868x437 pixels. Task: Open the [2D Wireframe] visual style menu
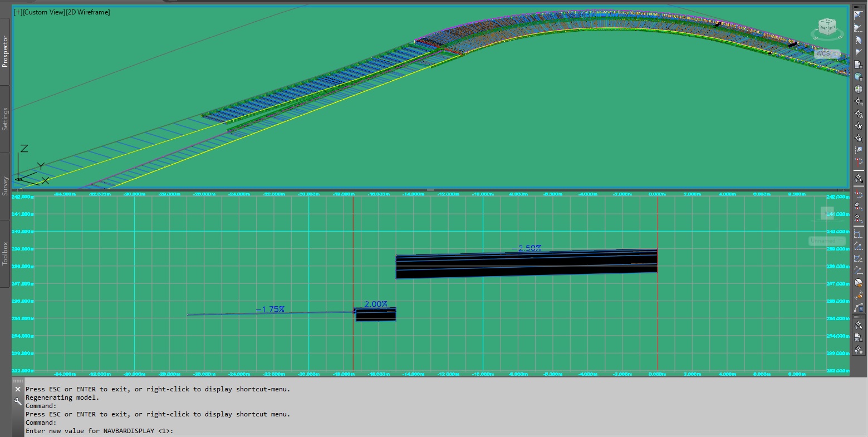coord(88,12)
